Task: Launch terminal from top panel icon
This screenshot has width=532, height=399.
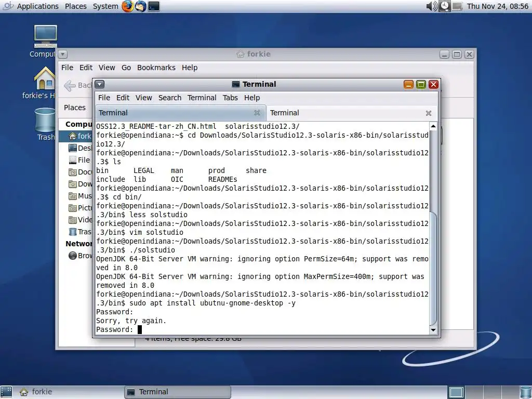Action: pyautogui.click(x=154, y=6)
